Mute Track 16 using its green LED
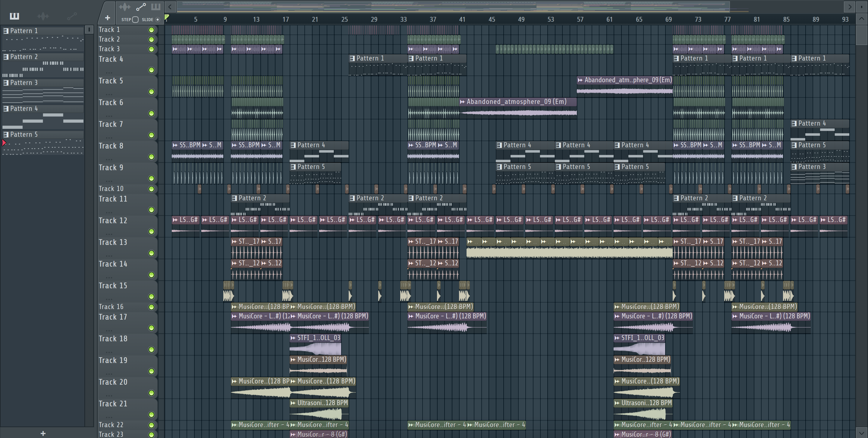868x438 pixels. click(152, 307)
